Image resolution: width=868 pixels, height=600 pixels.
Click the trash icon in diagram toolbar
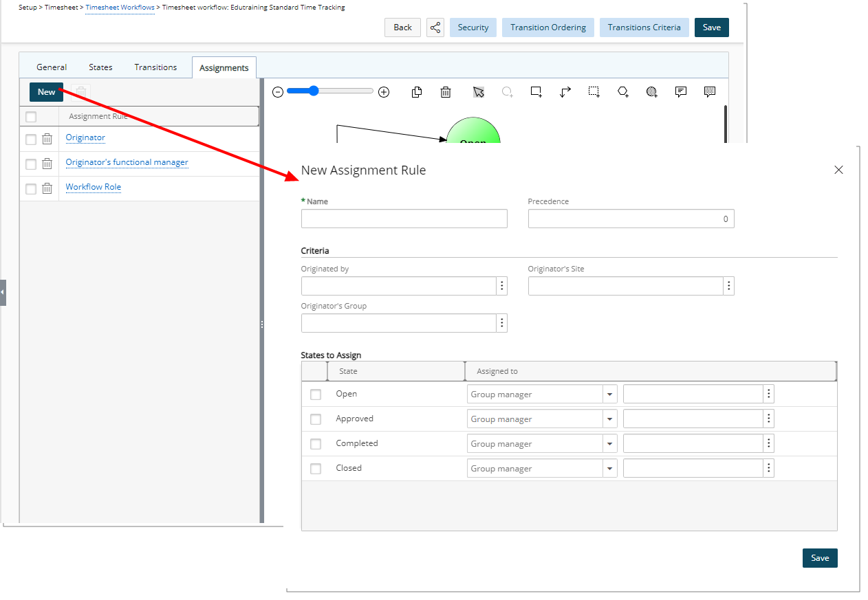coord(446,92)
